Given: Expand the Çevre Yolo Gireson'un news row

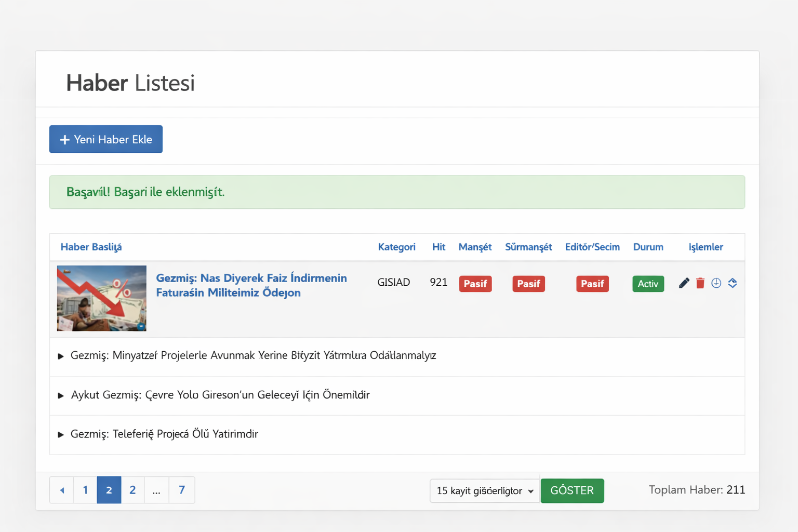Looking at the screenshot, I should (61, 395).
